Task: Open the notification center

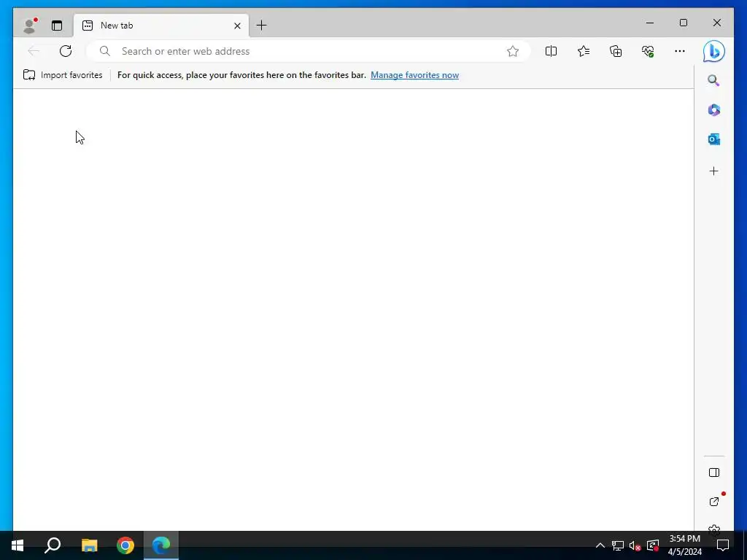Action: 723,545
